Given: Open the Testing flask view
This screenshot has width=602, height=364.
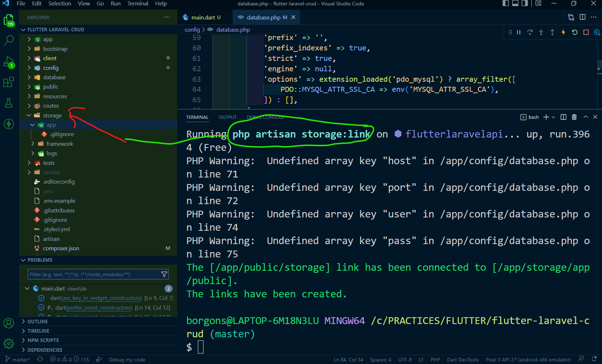Looking at the screenshot, I should (9, 103).
